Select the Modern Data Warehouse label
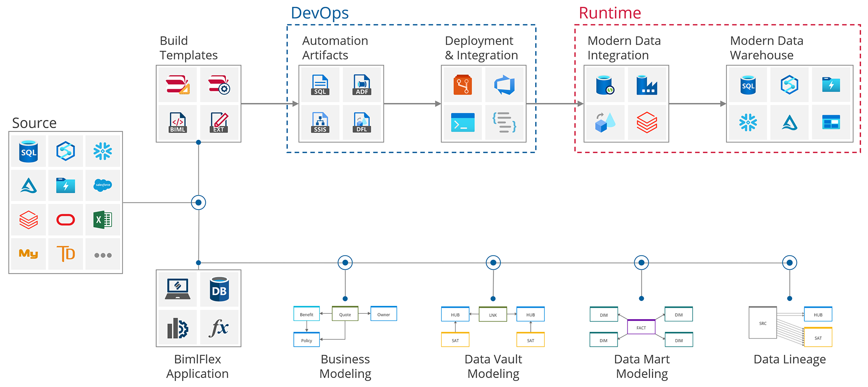 [x=766, y=48]
